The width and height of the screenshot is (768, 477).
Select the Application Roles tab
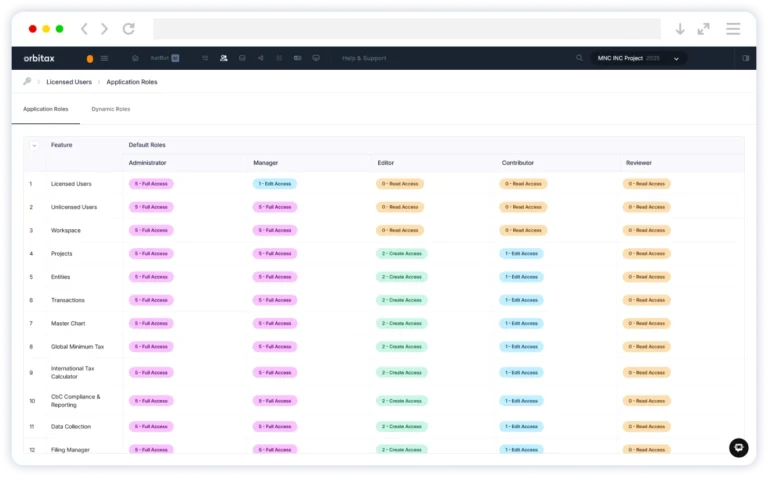tap(45, 109)
